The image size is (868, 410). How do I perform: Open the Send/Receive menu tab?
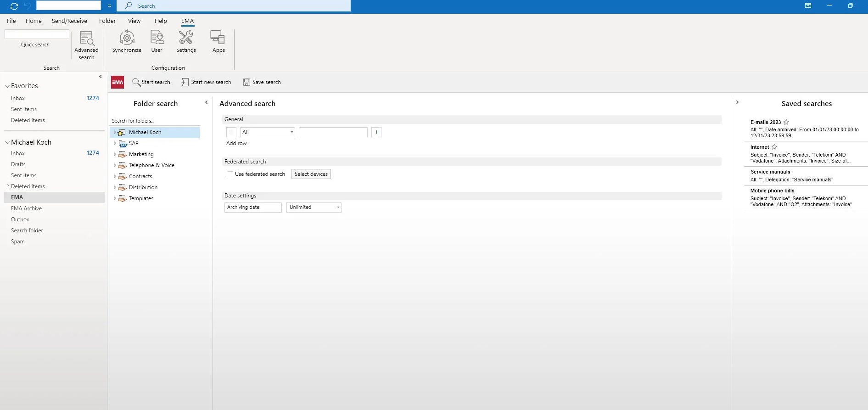[69, 21]
